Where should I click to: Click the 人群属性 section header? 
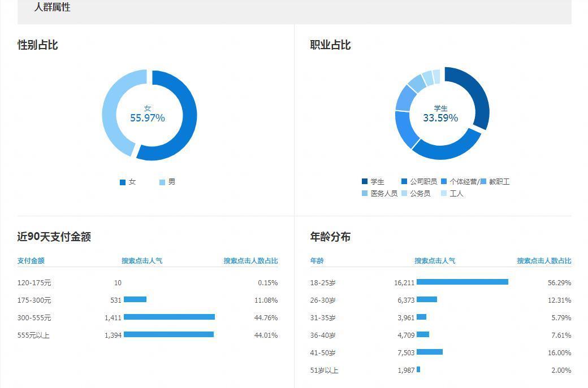point(52,7)
